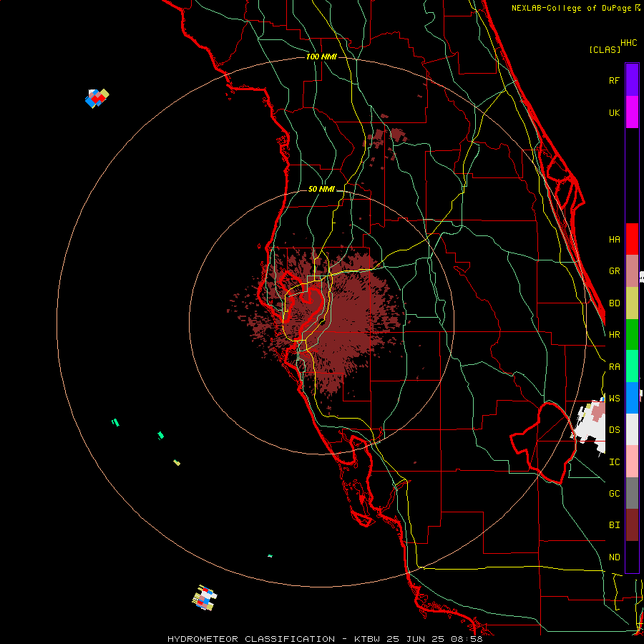Click the WS blue legend swatch
Image resolution: width=644 pixels, height=644 pixels.
pos(632,398)
